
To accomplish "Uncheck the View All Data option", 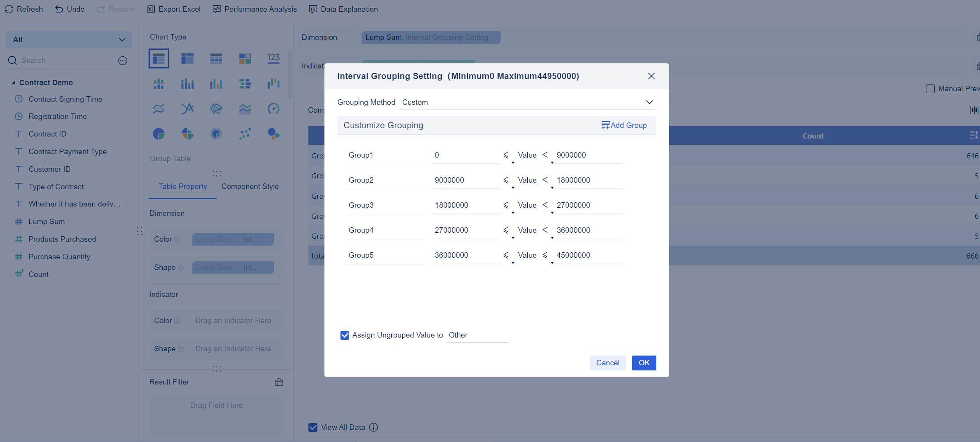I will click(x=313, y=427).
